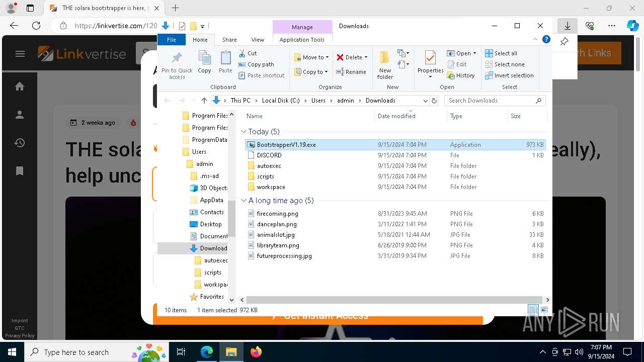Navigate up one folder level
Image resolution: width=644 pixels, height=362 pixels.
pos(204,101)
